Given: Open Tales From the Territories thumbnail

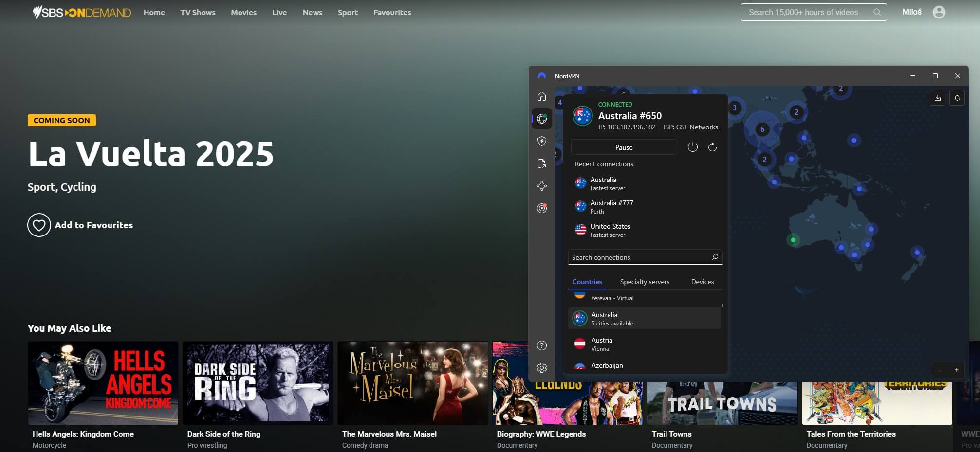Looking at the screenshot, I should [877, 403].
